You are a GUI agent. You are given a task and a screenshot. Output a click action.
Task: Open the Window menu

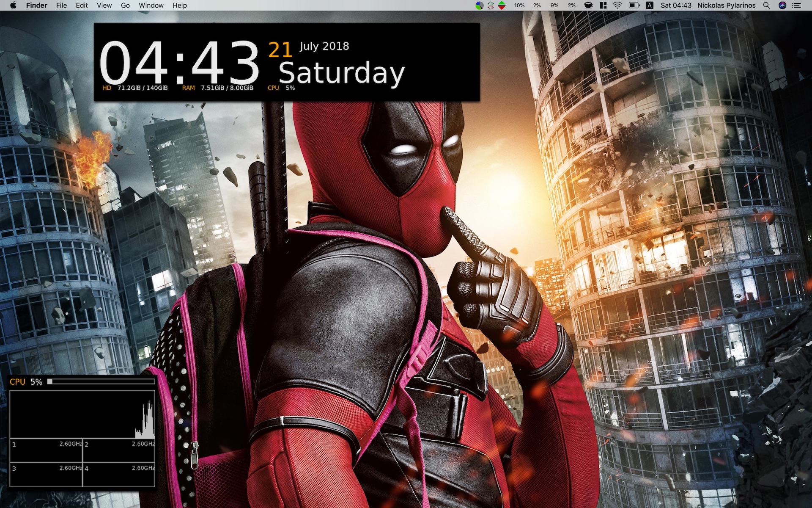(151, 6)
